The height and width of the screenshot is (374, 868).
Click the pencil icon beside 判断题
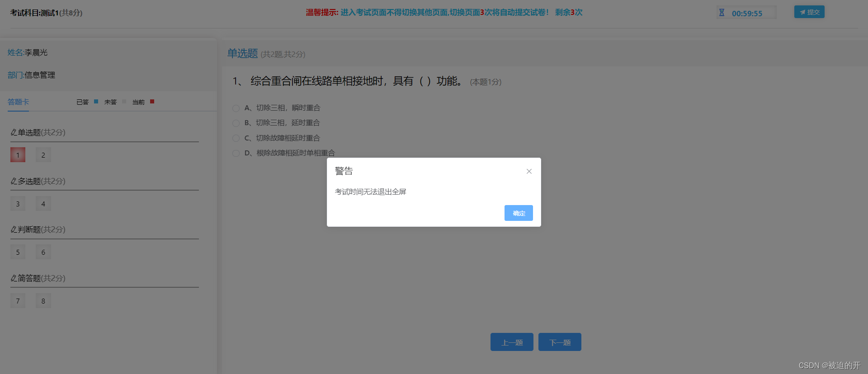pyautogui.click(x=14, y=229)
